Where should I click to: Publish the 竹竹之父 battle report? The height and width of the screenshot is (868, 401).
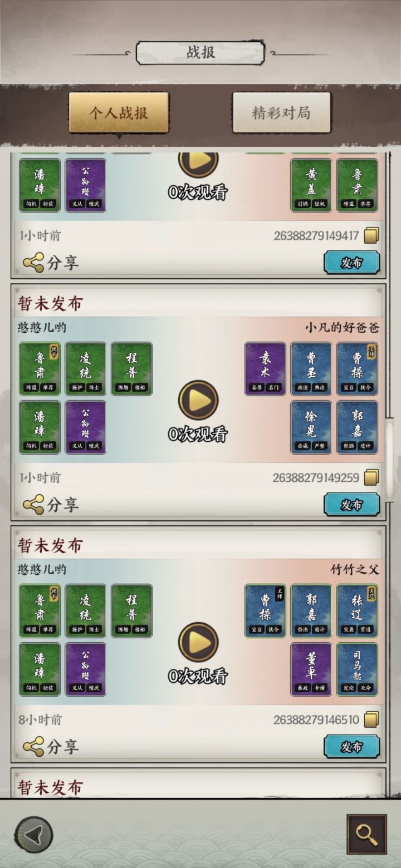[x=352, y=747]
